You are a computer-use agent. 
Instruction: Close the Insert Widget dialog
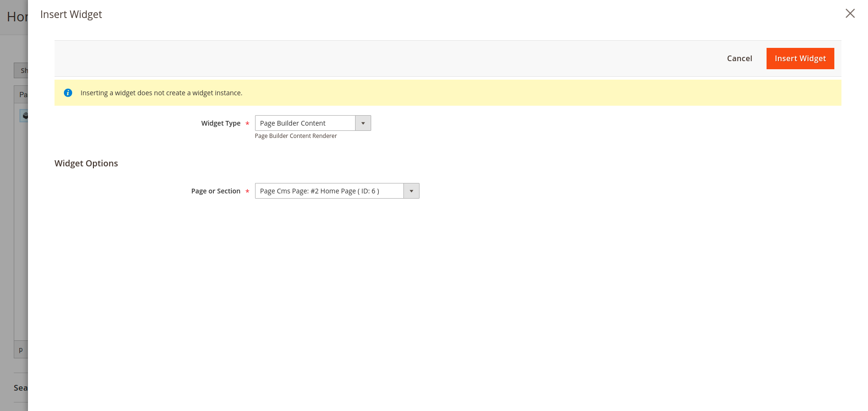(850, 13)
